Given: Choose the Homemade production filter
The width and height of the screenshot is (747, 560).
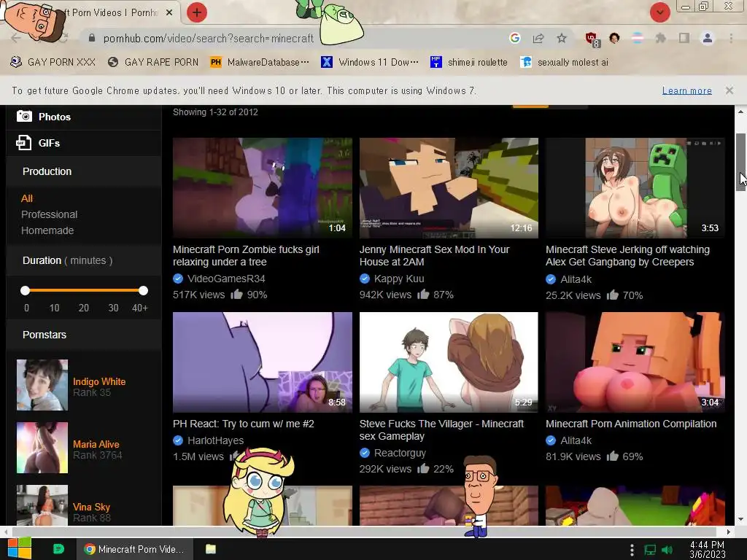Looking at the screenshot, I should point(47,230).
